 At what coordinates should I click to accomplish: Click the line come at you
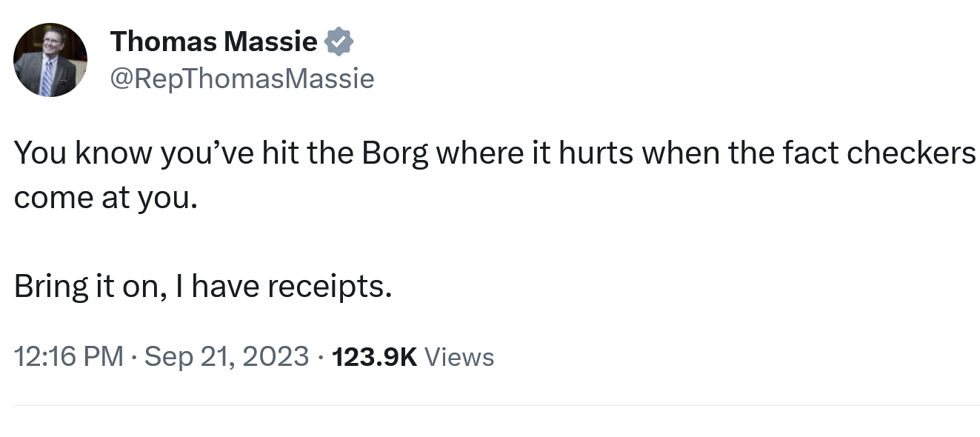tap(106, 198)
